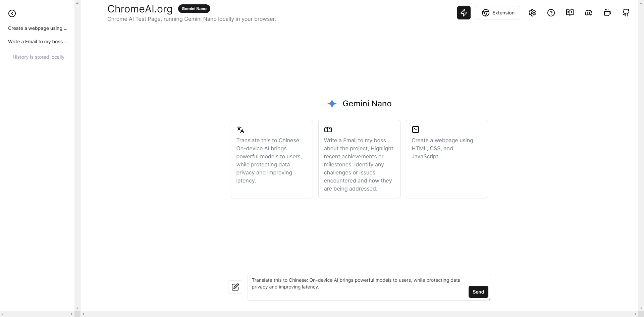Click the sidebar horizontal scroll left arrow
644x317 pixels.
(x=3, y=314)
